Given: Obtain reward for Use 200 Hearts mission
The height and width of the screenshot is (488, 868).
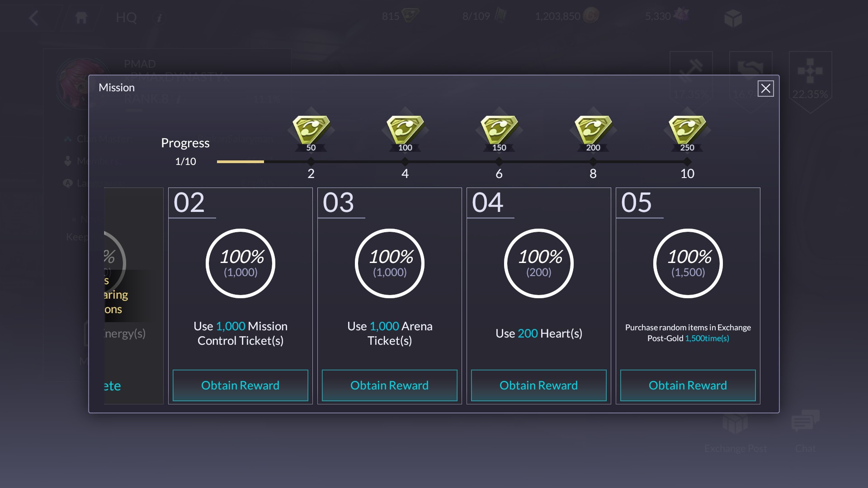Looking at the screenshot, I should click(538, 385).
